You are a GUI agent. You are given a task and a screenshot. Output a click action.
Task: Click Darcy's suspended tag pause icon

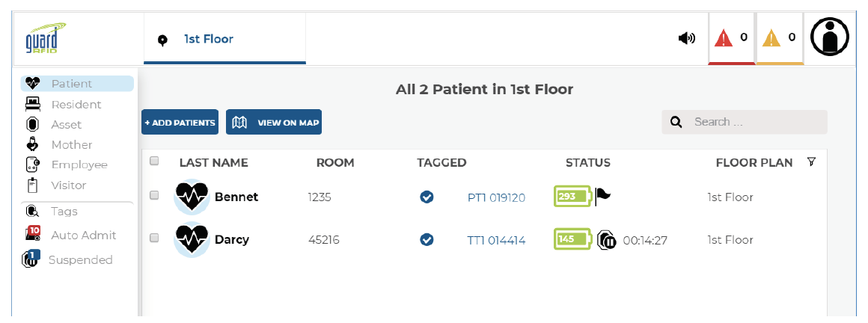tap(607, 240)
